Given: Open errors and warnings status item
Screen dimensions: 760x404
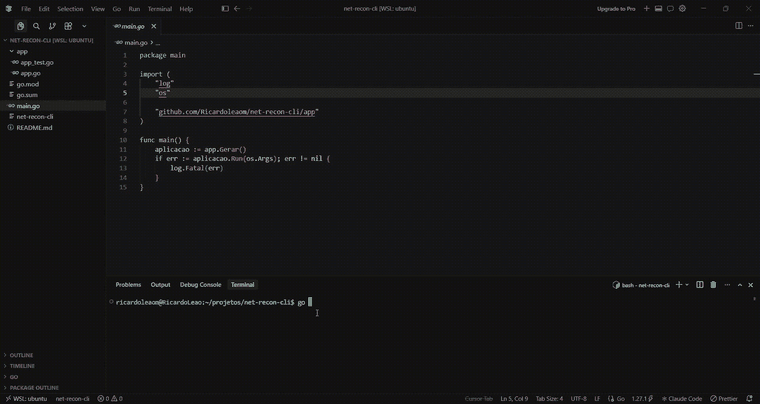Looking at the screenshot, I should pos(110,399).
